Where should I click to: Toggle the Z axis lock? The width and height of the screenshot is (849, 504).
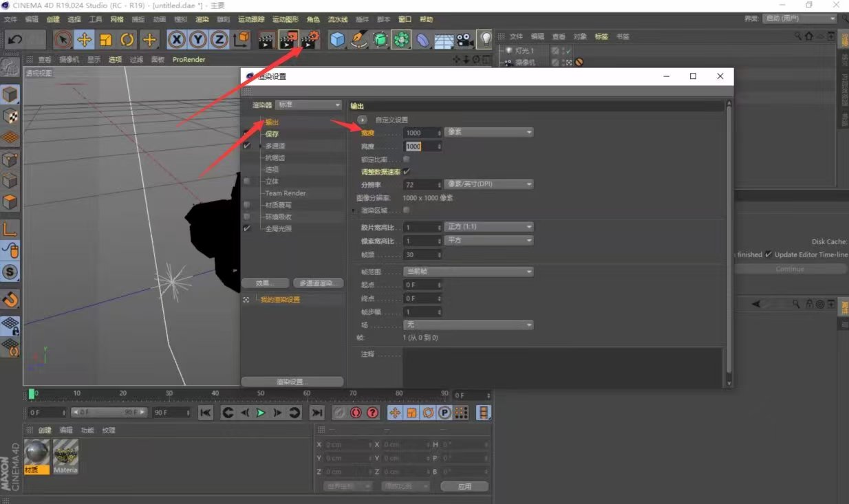point(219,40)
